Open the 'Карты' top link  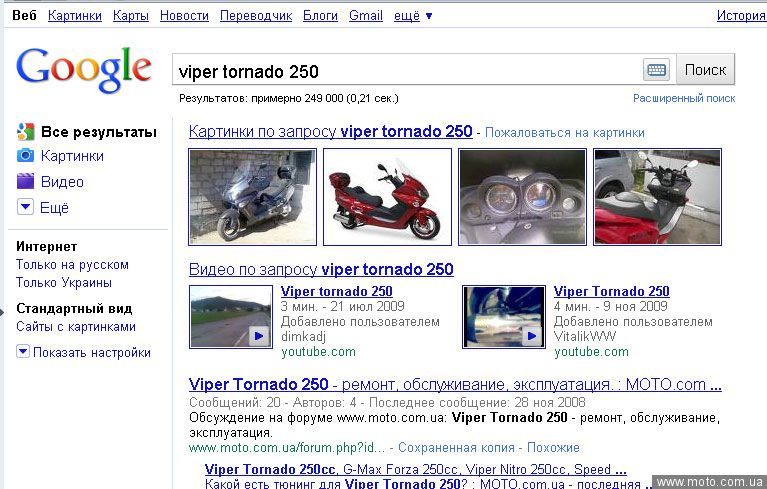tap(131, 16)
